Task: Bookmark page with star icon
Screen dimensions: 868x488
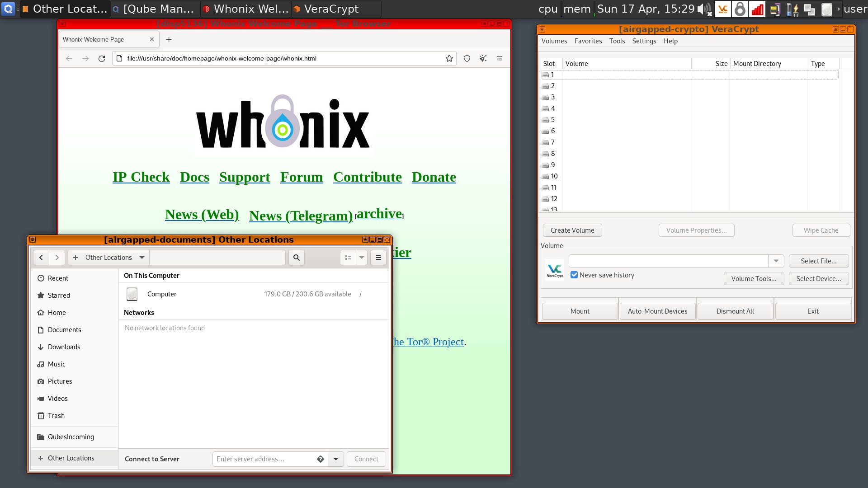Action: 449,58
